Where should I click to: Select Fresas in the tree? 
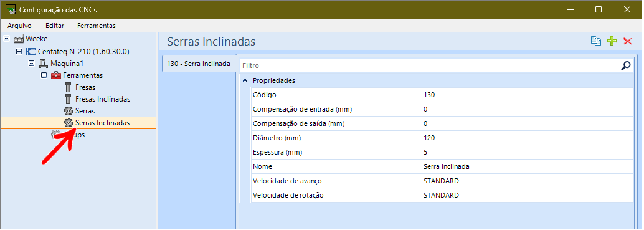[x=85, y=87]
